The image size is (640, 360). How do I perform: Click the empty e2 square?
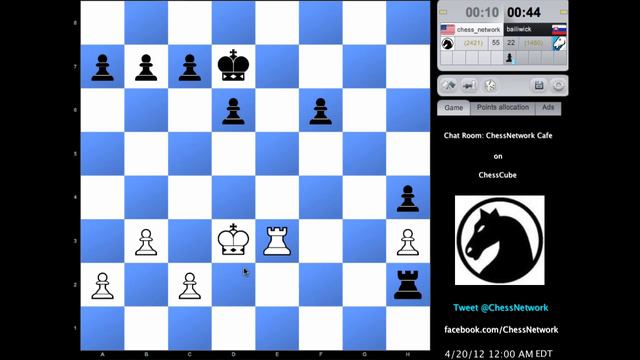(277, 284)
